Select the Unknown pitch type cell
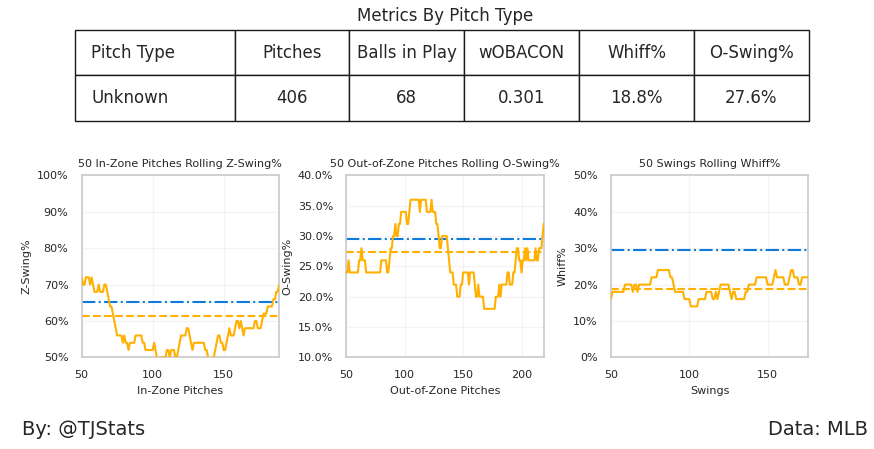This screenshot has width=874, height=449. click(130, 98)
